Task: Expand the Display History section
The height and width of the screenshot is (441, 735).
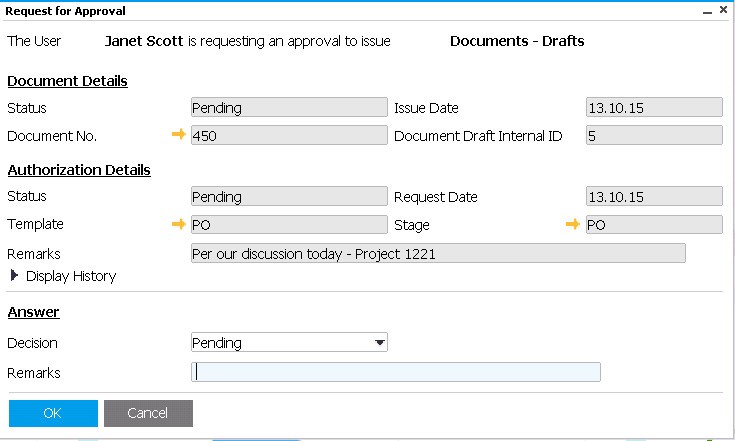Action: click(15, 275)
